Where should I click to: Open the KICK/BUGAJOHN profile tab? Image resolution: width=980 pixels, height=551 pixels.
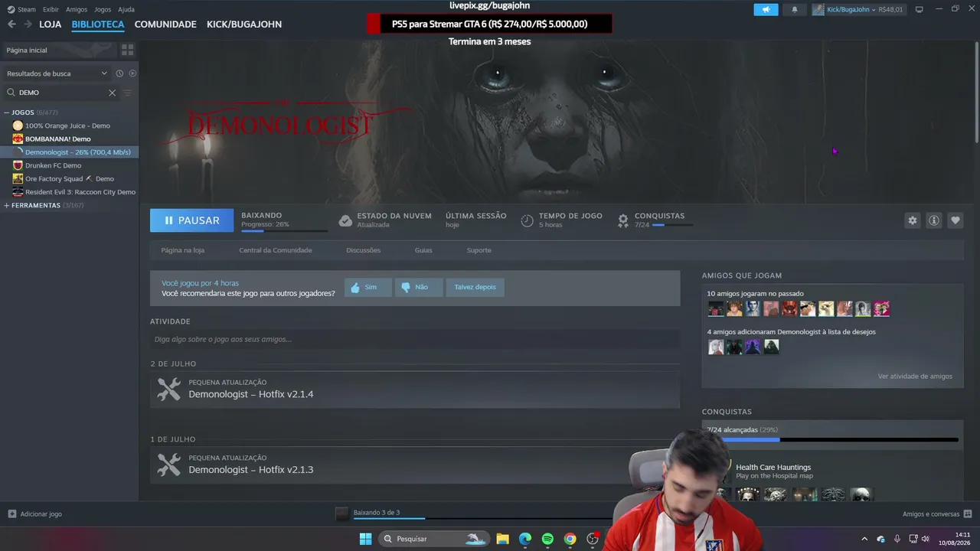(x=244, y=24)
